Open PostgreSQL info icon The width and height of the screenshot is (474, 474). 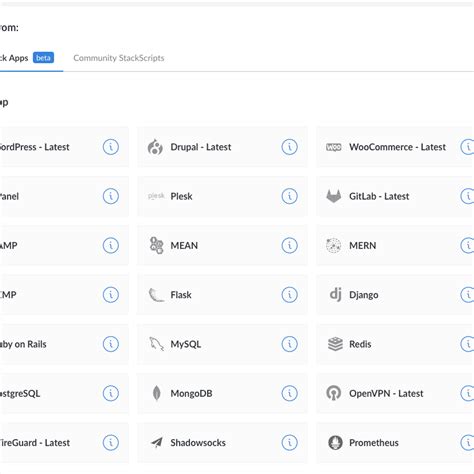point(111,393)
